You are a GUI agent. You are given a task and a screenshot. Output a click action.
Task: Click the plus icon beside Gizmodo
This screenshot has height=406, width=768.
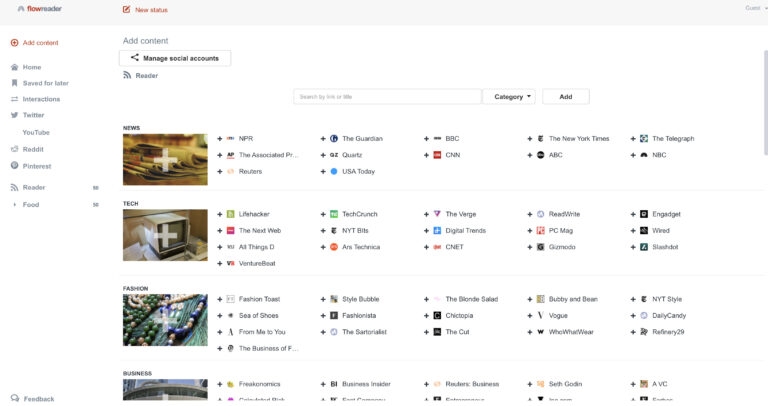[x=530, y=247]
